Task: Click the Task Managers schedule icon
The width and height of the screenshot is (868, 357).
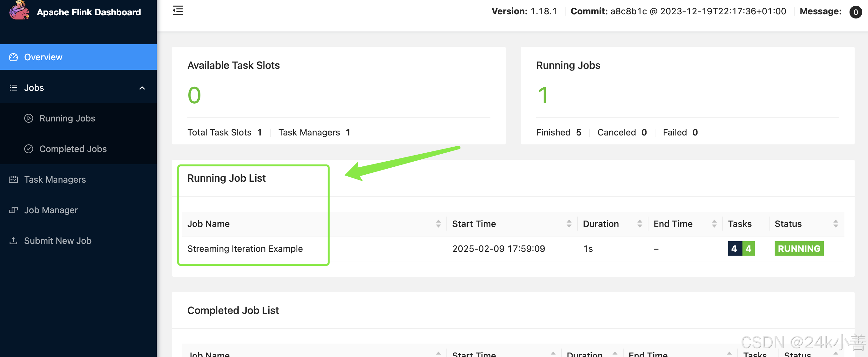Action: coord(13,179)
